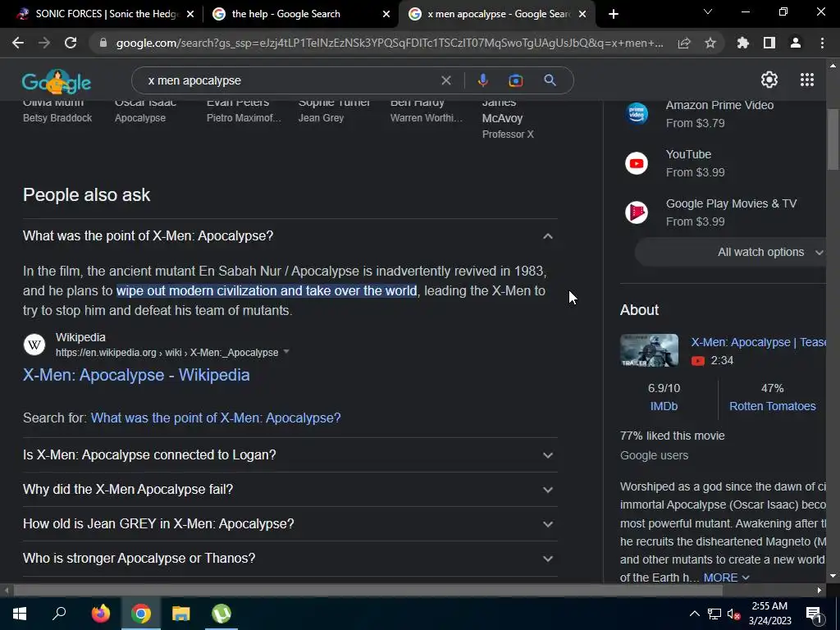The height and width of the screenshot is (630, 840).
Task: Open the clock showing 2:55 AM
Action: tap(769, 614)
